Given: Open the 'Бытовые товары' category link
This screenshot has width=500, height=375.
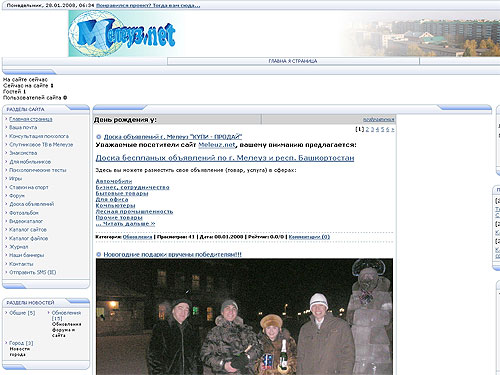Looking at the screenshot, I should pos(122,193).
